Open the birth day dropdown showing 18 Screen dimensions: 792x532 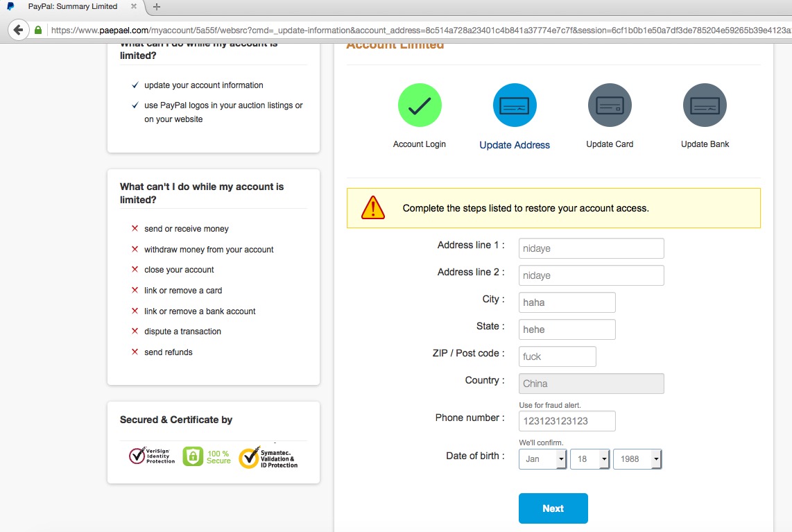(590, 458)
